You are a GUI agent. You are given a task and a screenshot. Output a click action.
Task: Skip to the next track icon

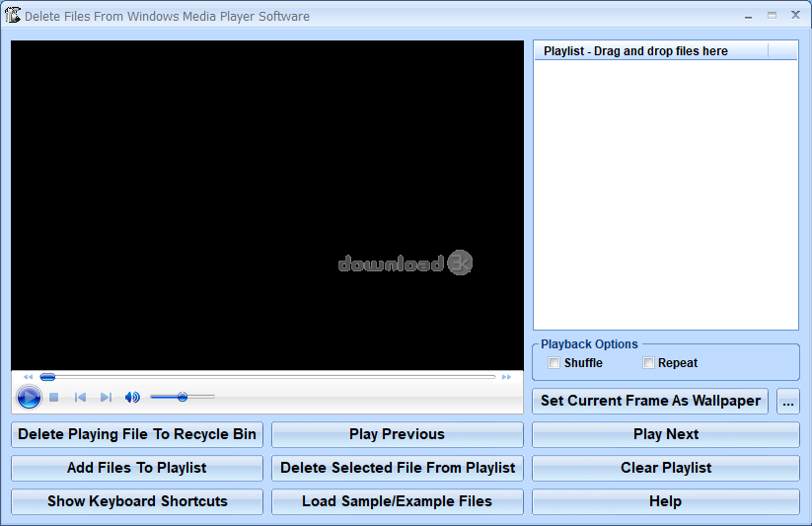(x=106, y=398)
